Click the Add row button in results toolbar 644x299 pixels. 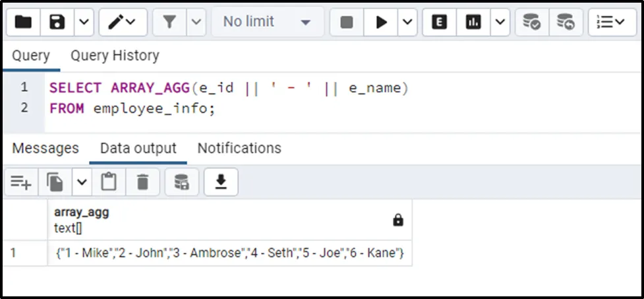21,182
